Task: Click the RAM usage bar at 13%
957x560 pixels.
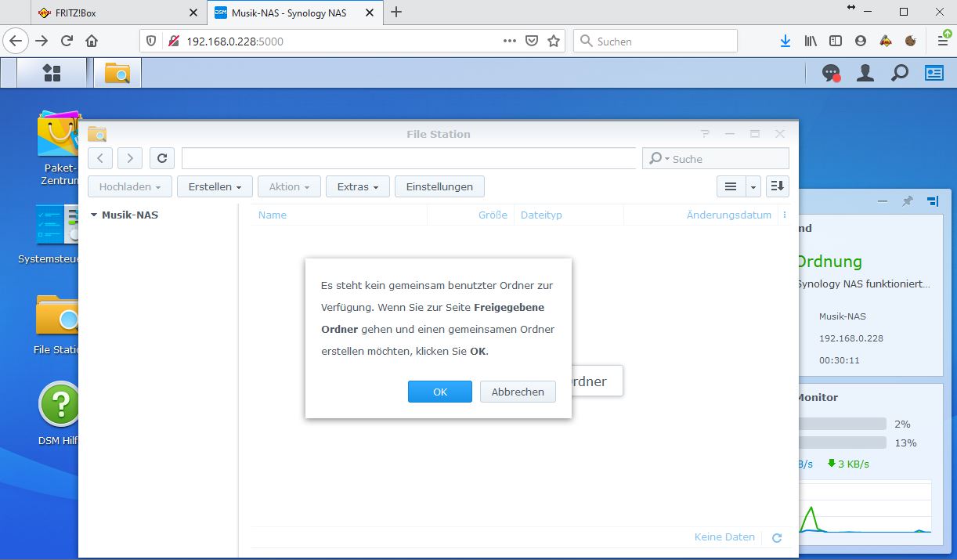Action: [x=843, y=443]
